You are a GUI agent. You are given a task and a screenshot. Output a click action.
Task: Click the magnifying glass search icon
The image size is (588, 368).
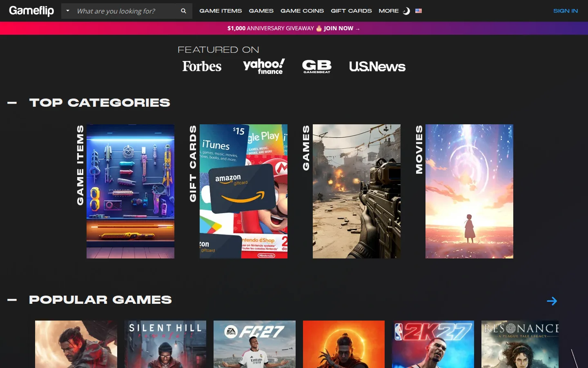184,11
